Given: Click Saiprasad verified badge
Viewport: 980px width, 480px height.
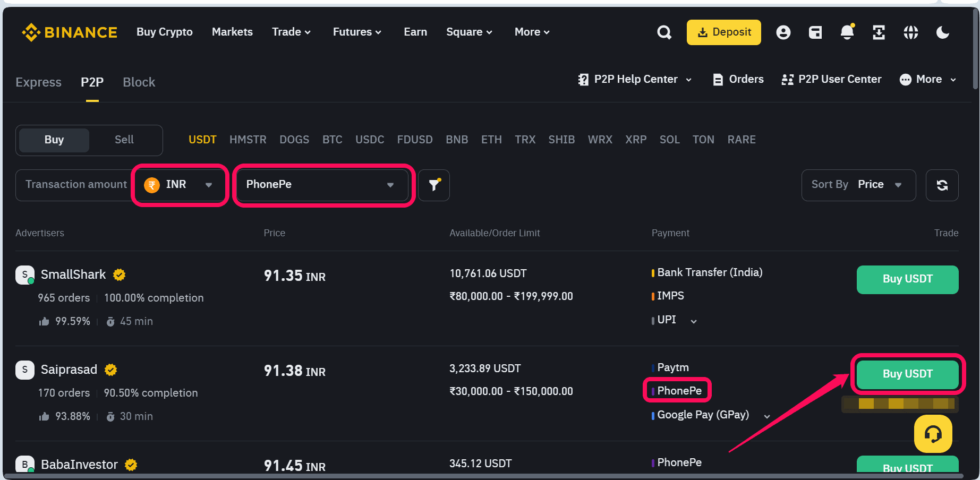Looking at the screenshot, I should [x=111, y=370].
